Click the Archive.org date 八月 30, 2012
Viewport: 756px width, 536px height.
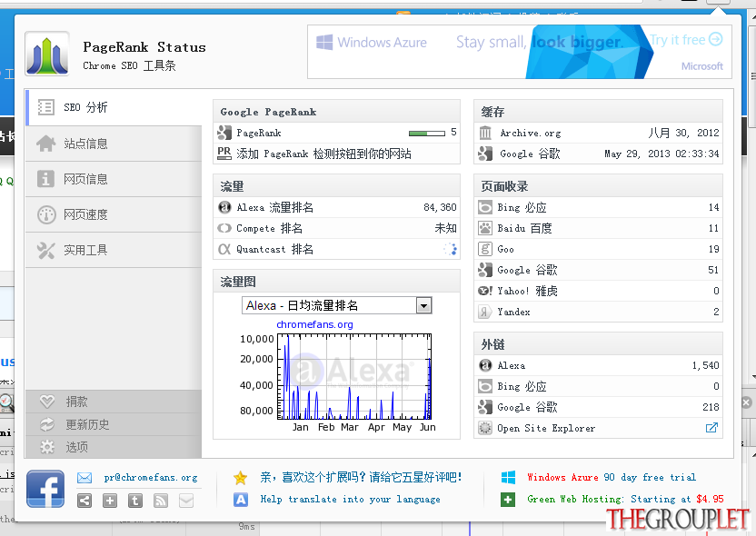683,133
